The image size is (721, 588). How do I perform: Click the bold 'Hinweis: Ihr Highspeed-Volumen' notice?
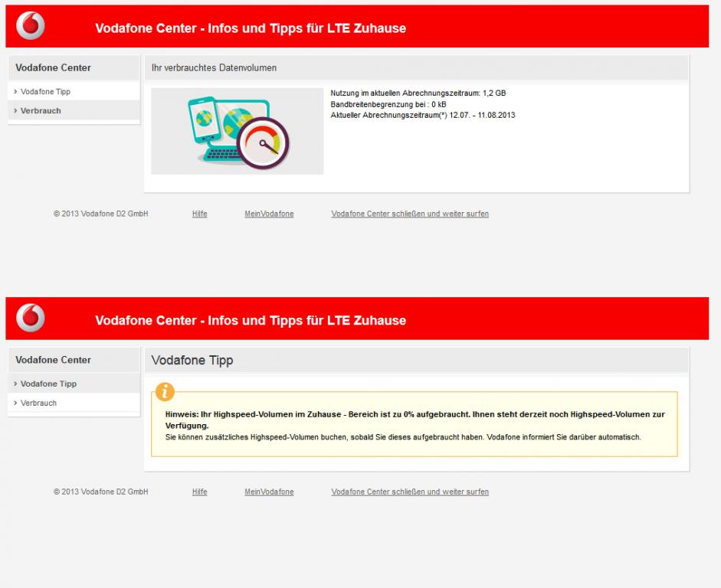pyautogui.click(x=415, y=420)
